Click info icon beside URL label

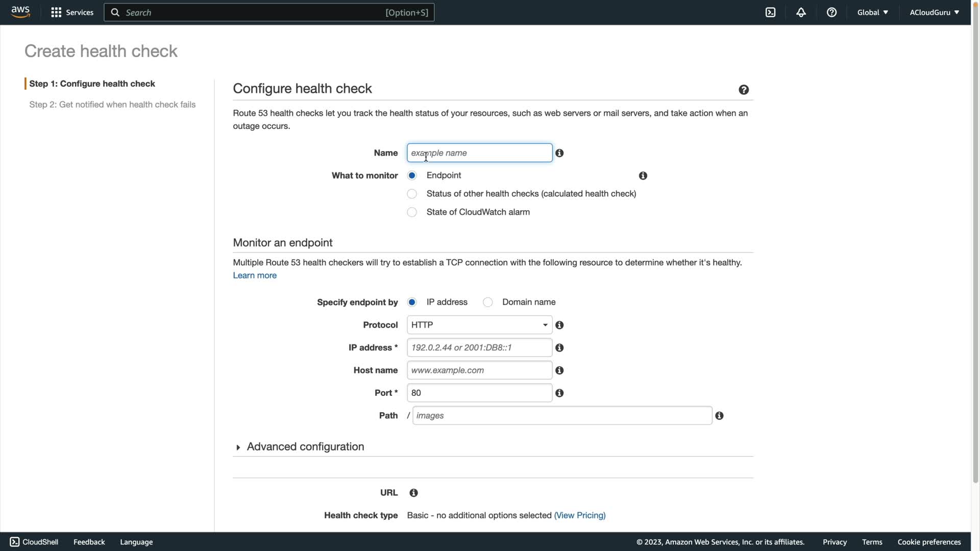pyautogui.click(x=413, y=493)
